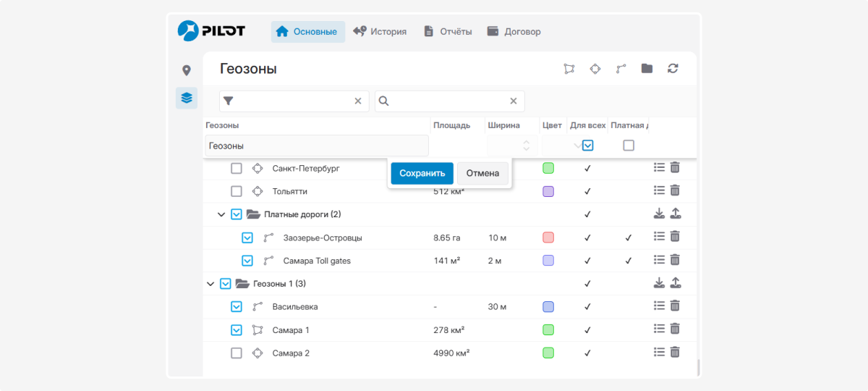The width and height of the screenshot is (868, 391).
Task: Clear the search field with its X
Action: point(514,101)
